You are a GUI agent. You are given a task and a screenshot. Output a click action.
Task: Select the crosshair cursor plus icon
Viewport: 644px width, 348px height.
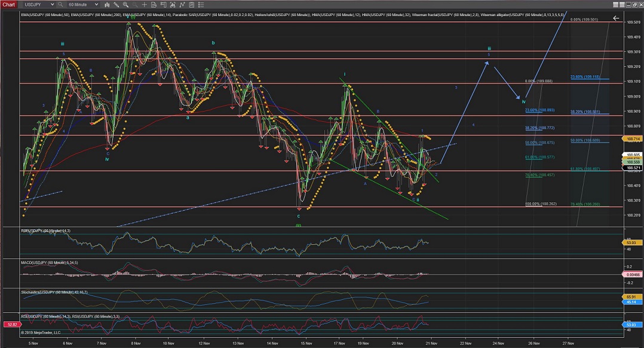point(144,5)
